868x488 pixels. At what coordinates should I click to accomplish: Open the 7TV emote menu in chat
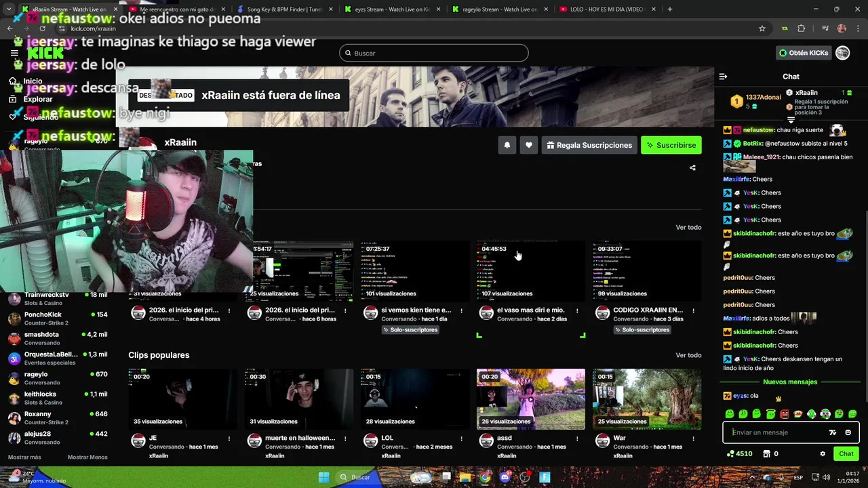tap(833, 432)
